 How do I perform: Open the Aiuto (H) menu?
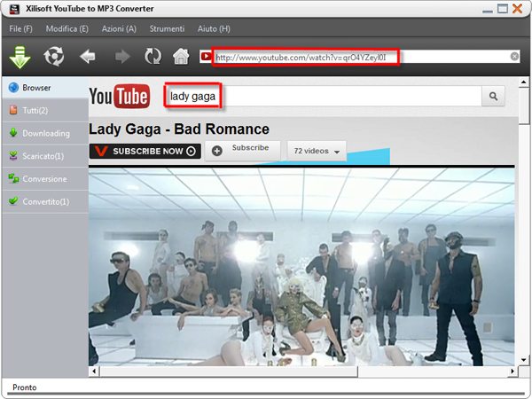[x=214, y=29]
